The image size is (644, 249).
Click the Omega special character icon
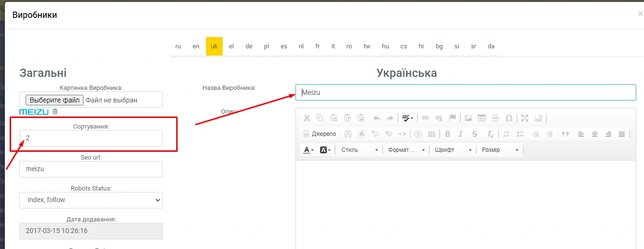508,118
